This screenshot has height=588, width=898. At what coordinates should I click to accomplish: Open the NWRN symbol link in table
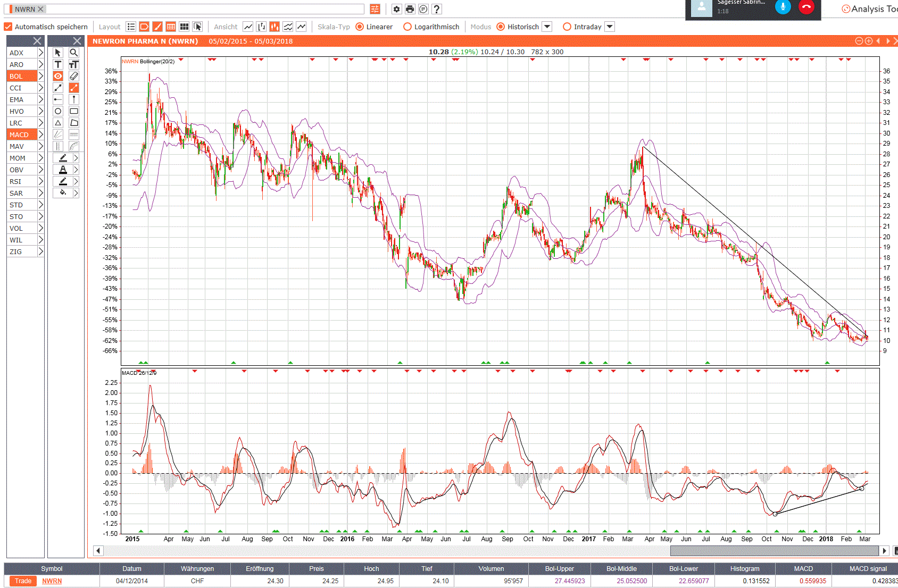(x=52, y=581)
